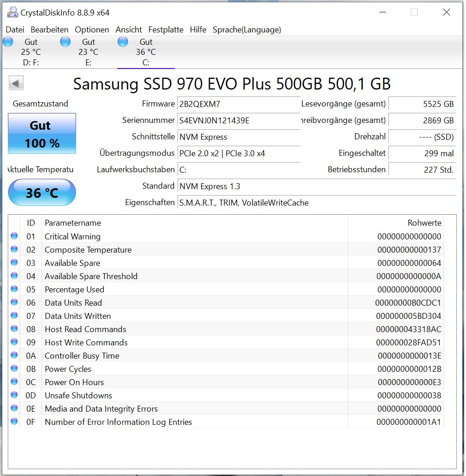Open the Festplatte menu
The width and height of the screenshot is (466, 476).
(166, 30)
